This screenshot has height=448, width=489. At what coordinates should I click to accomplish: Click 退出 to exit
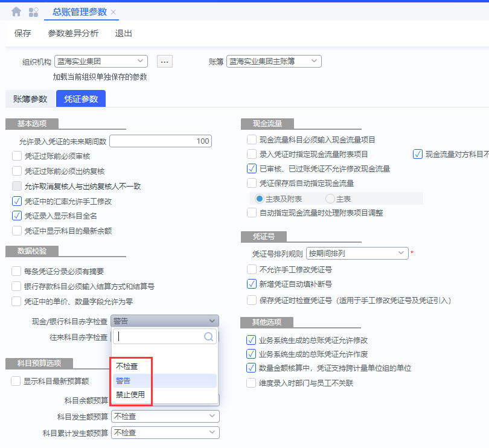point(124,33)
